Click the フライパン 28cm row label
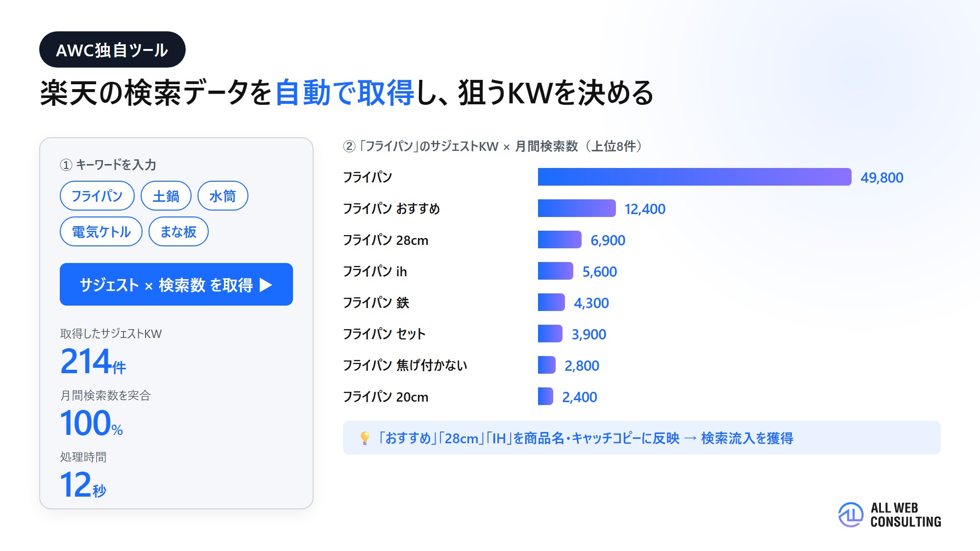Image resolution: width=980 pixels, height=551 pixels. pyautogui.click(x=386, y=240)
